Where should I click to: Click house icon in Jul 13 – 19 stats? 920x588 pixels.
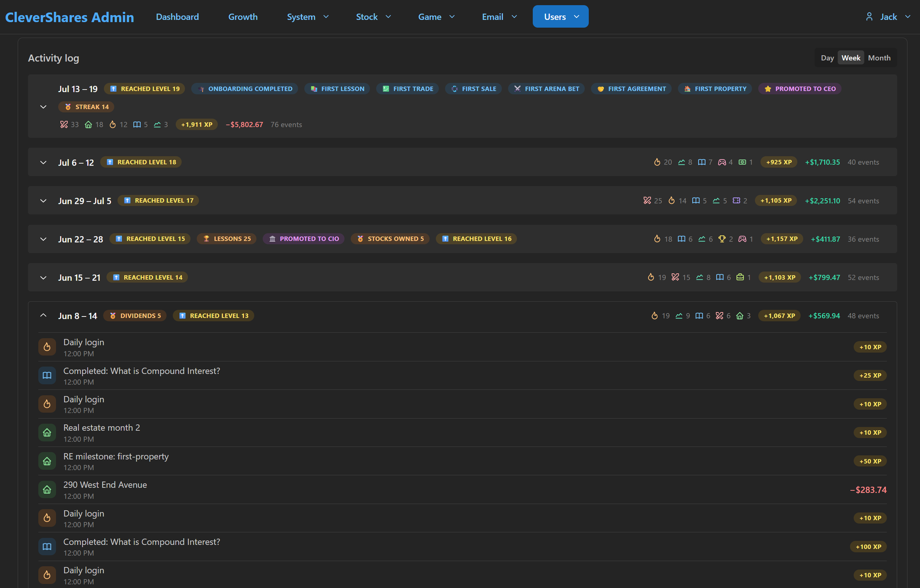[x=88, y=125]
